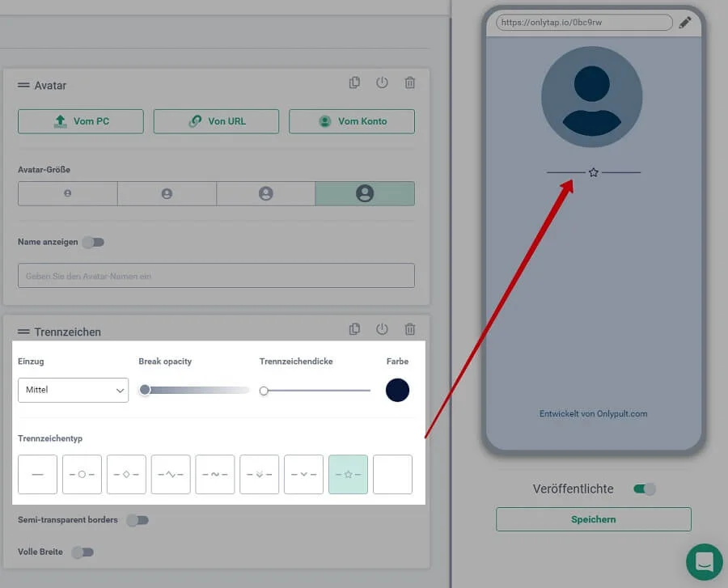Delete the Trennzeichen block with trash icon
The image size is (728, 588).
(x=410, y=329)
